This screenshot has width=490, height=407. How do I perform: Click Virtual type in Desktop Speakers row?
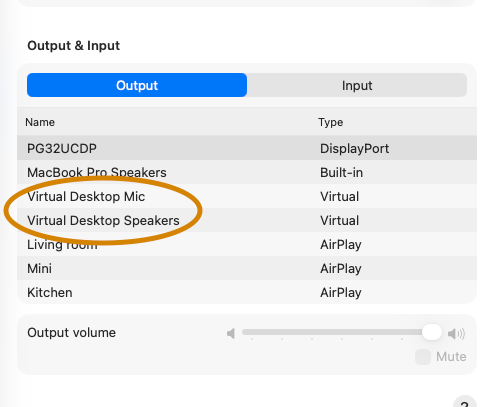point(339,220)
